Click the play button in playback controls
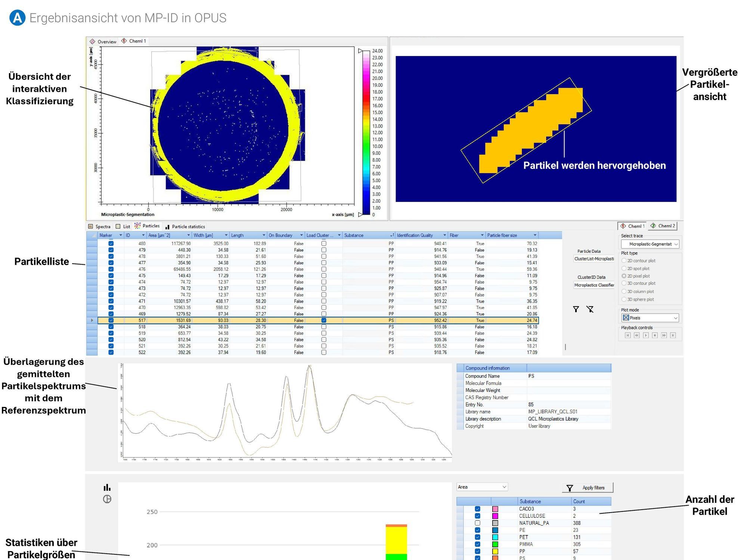Viewport: 747px width, 560px height. (x=646, y=335)
